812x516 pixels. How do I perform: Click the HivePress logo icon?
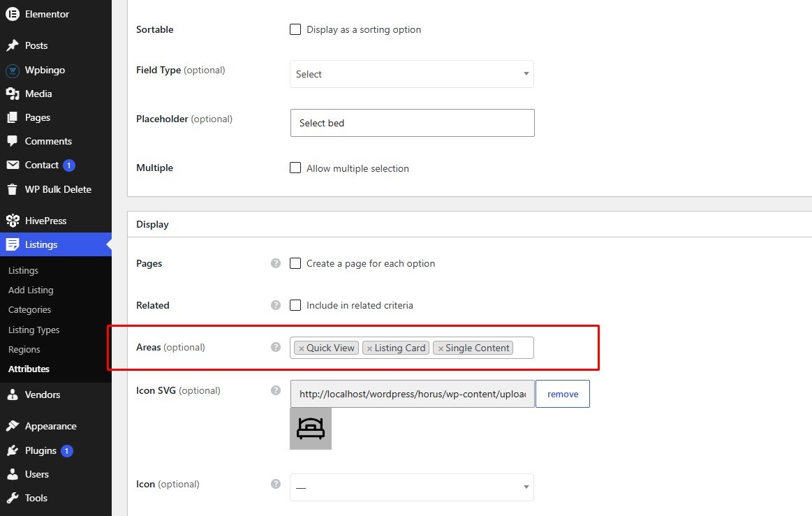pos(13,221)
